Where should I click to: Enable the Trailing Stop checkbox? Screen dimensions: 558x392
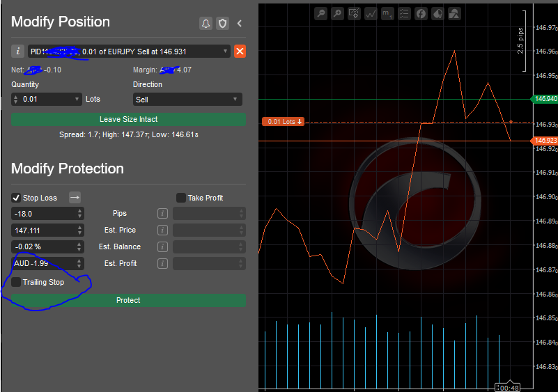pyautogui.click(x=16, y=282)
